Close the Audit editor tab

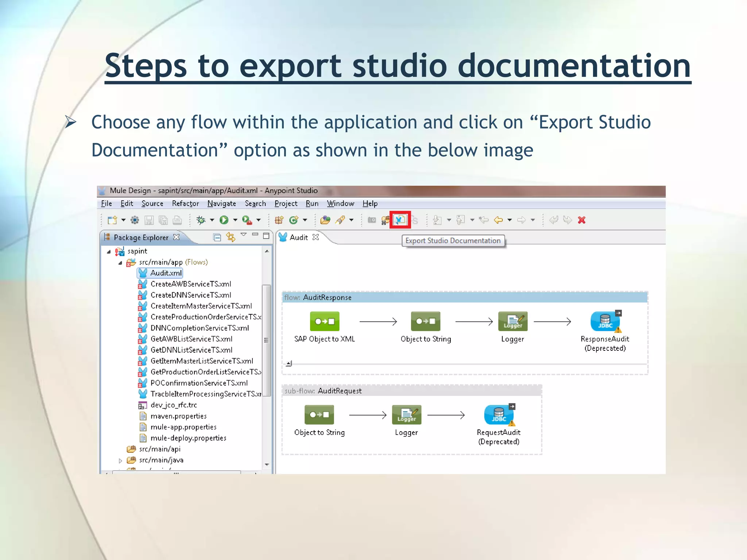[x=316, y=237]
